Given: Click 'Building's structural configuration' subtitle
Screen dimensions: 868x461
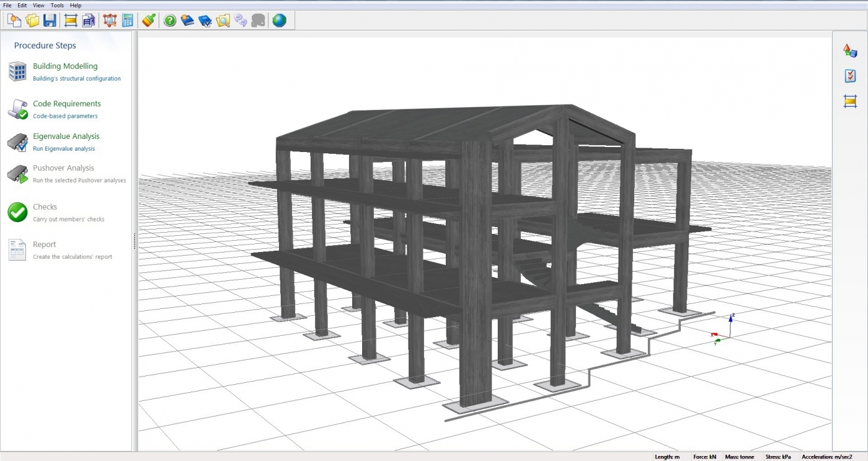Looking at the screenshot, I should coord(77,79).
